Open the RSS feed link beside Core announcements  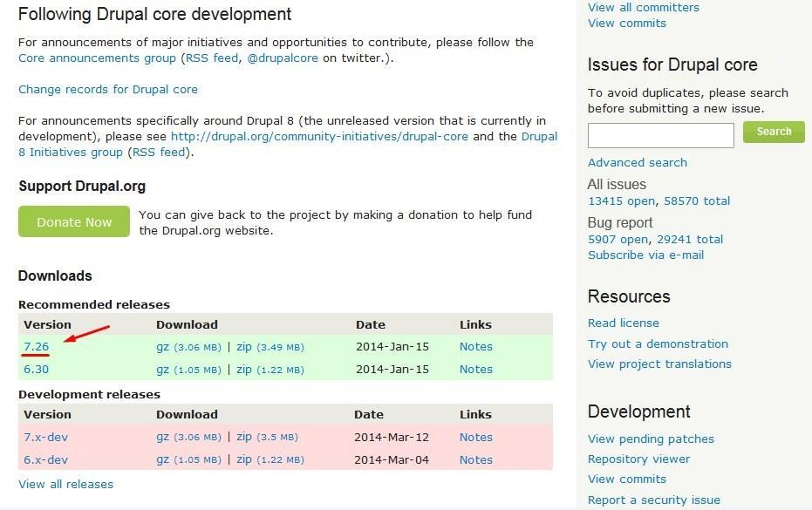pyautogui.click(x=212, y=58)
